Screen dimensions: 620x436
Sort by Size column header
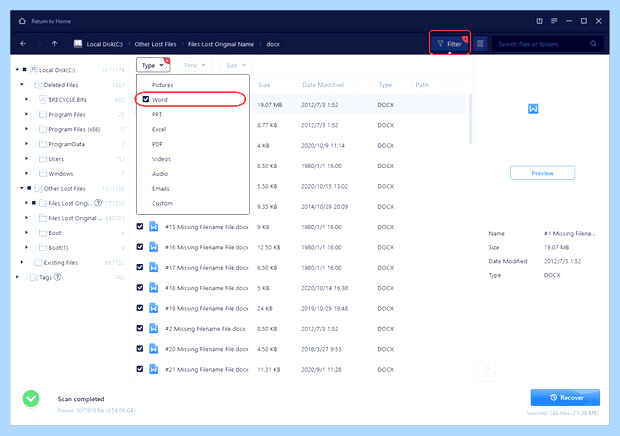(264, 85)
